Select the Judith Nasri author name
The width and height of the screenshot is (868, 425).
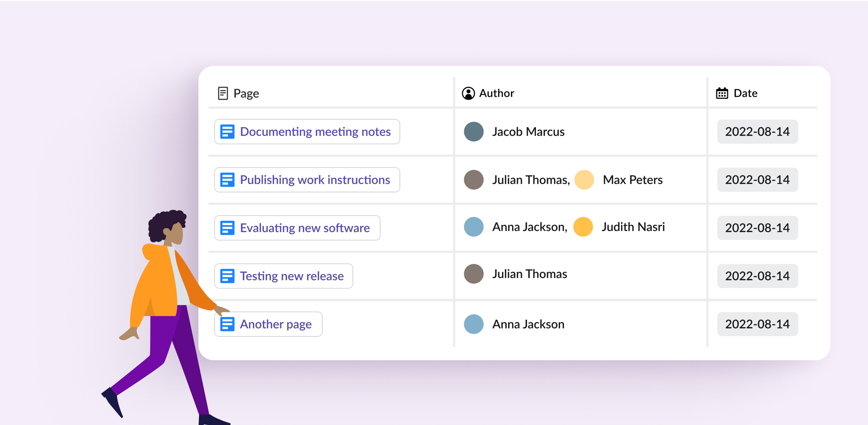click(633, 227)
